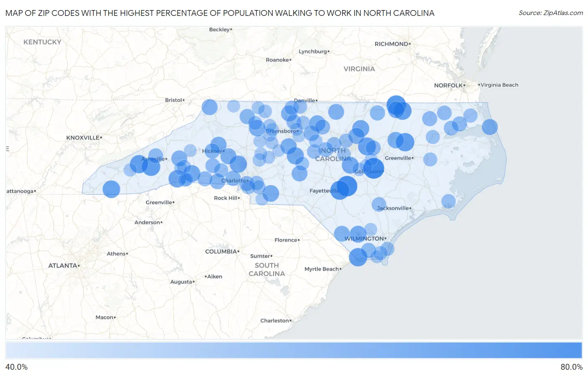The width and height of the screenshot is (588, 376).
Task: Click the blue gradient legend bar
Action: pyautogui.click(x=294, y=350)
